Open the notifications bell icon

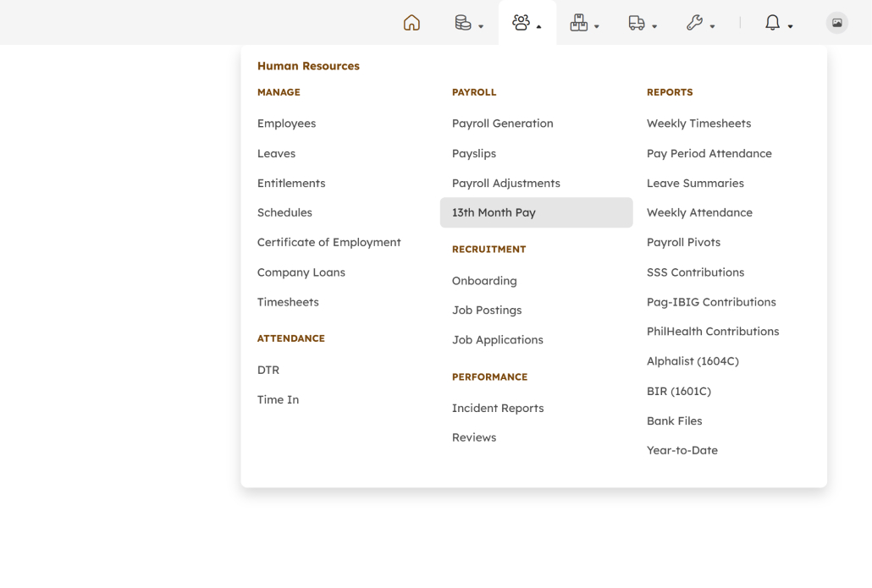[772, 23]
